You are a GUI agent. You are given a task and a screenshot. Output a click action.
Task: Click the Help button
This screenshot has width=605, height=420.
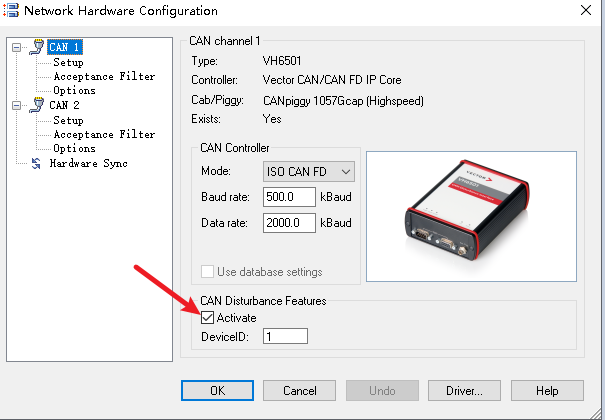547,391
